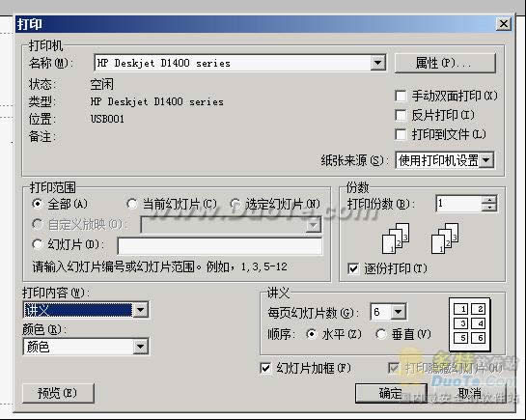
Task: Open printer name dropdown list
Action: tap(378, 63)
